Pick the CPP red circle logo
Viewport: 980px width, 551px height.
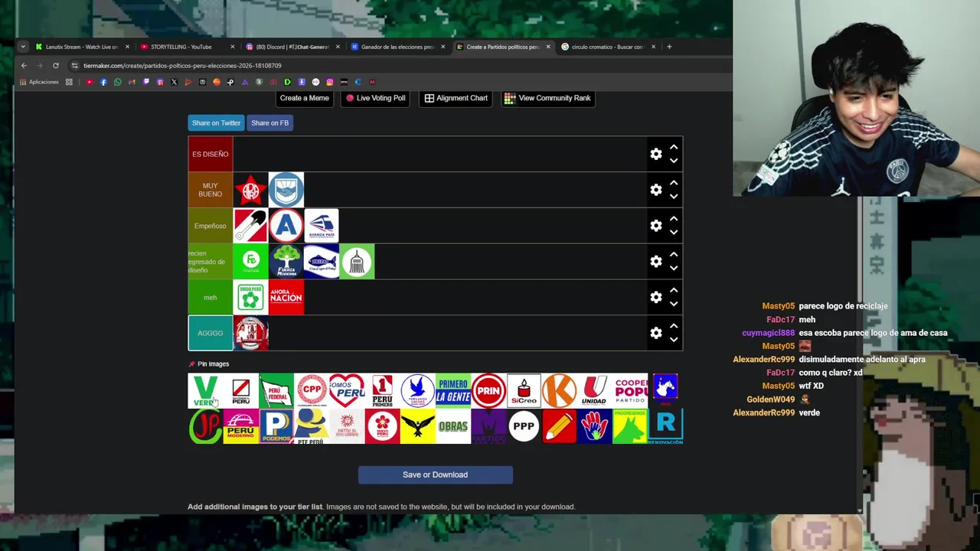pos(312,390)
